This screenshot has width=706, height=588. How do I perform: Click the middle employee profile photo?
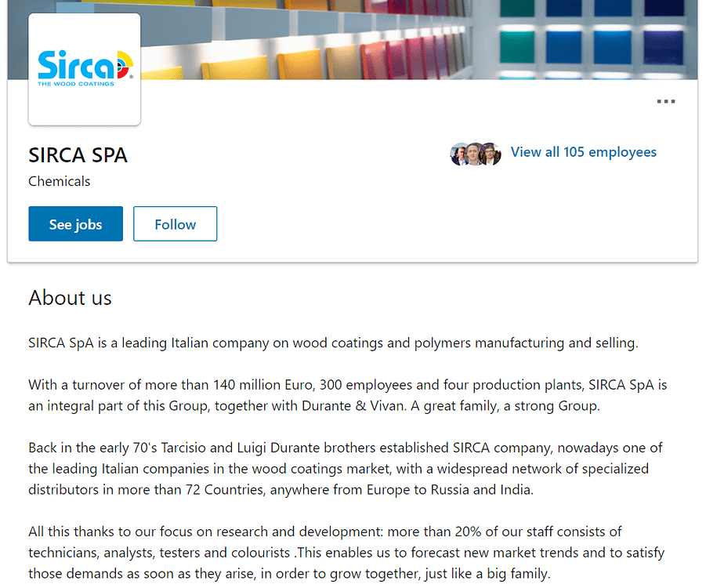474,154
